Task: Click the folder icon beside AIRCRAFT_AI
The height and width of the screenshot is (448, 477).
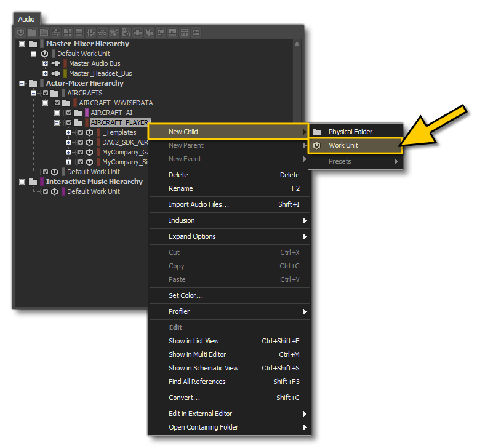Action: 78,113
